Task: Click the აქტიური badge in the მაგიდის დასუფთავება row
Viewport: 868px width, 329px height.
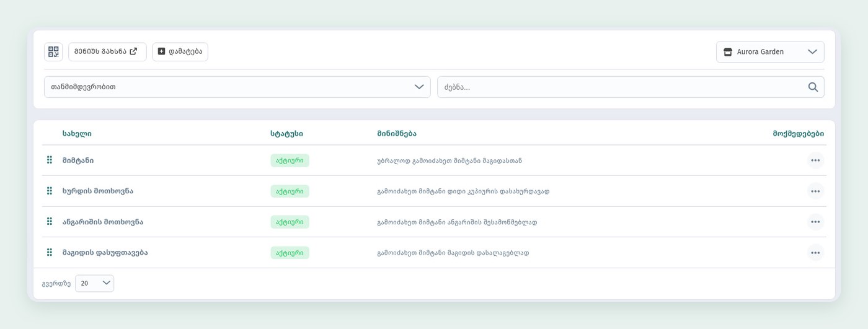Action: click(290, 253)
